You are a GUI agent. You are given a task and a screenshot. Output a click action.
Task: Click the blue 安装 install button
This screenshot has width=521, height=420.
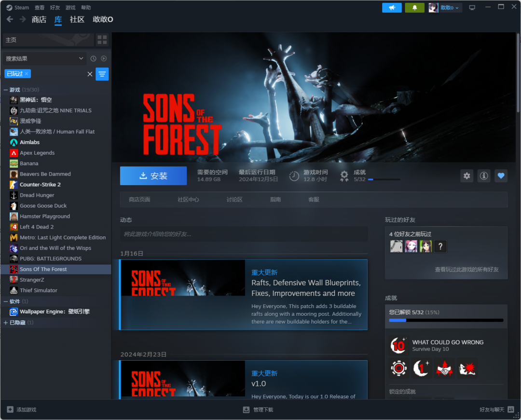coord(153,176)
